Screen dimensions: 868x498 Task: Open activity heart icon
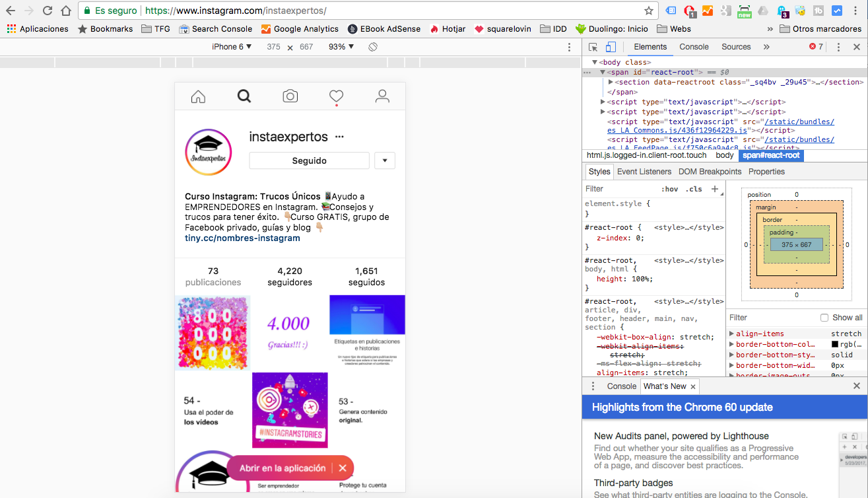click(x=336, y=96)
